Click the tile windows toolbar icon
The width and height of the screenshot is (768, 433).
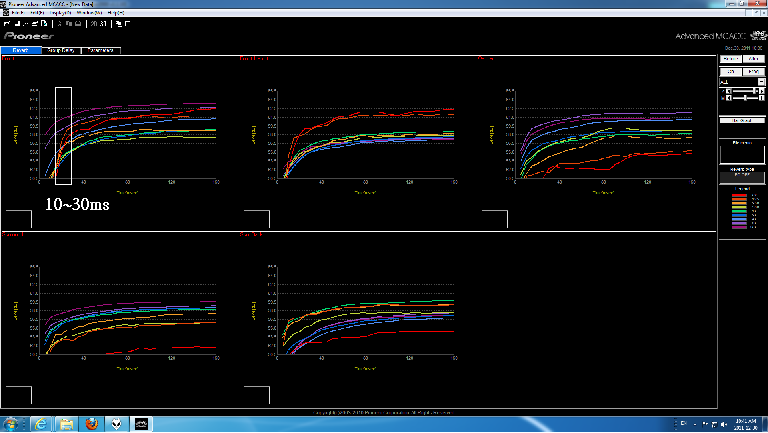(127, 24)
